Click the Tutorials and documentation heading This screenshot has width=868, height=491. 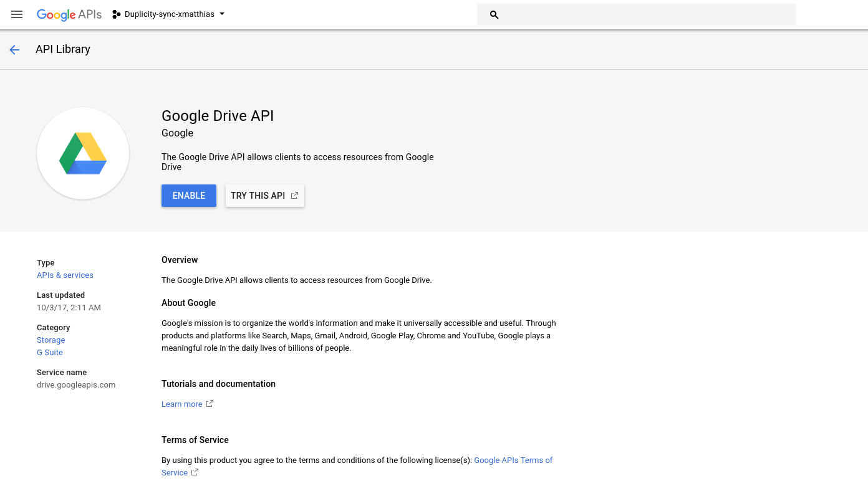click(218, 384)
